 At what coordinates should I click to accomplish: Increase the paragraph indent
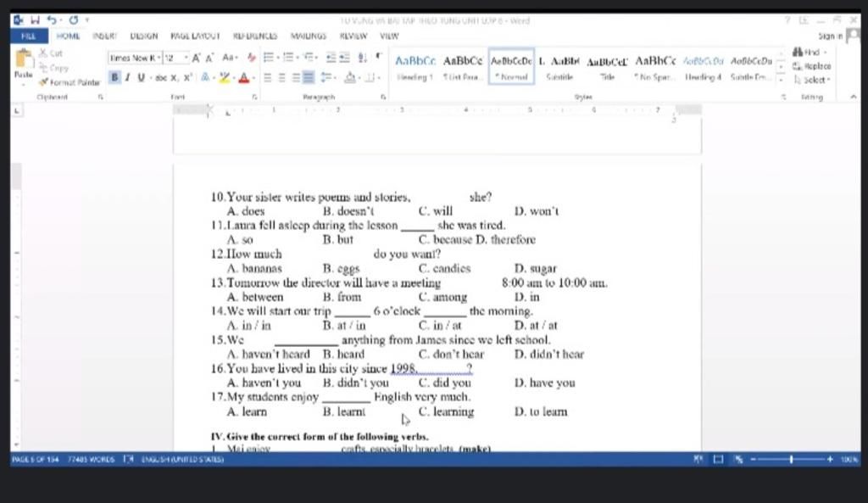tap(344, 58)
